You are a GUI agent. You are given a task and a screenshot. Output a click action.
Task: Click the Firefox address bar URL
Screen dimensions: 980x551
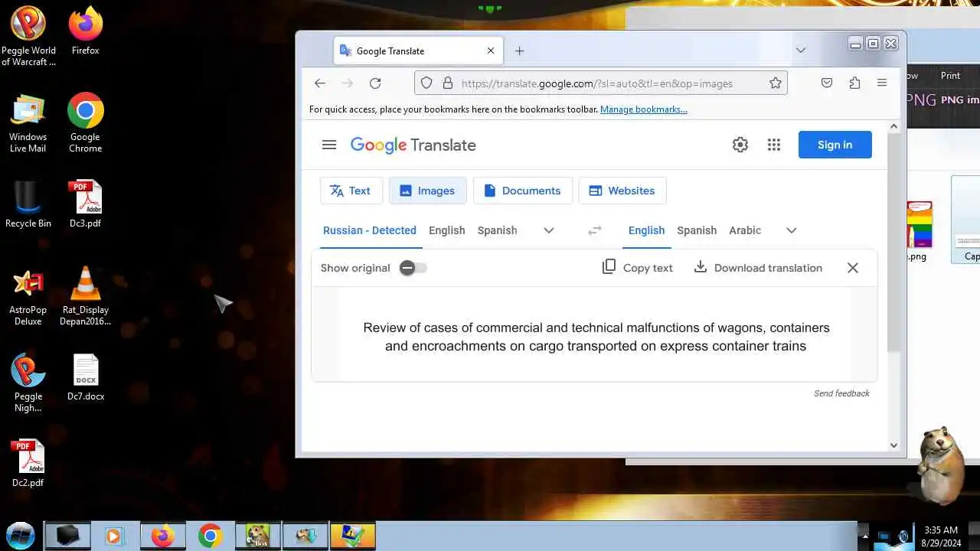point(597,83)
